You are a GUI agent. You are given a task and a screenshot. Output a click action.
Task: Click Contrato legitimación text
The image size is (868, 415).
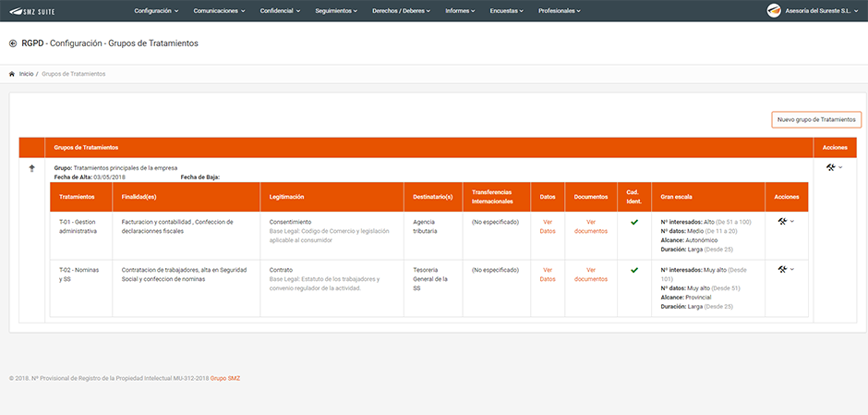281,271
